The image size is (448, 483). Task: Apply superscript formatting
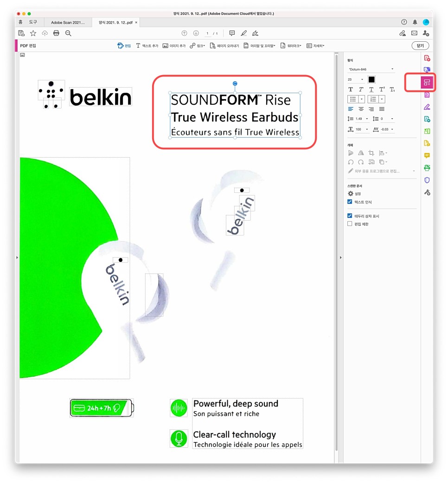pyautogui.click(x=382, y=89)
